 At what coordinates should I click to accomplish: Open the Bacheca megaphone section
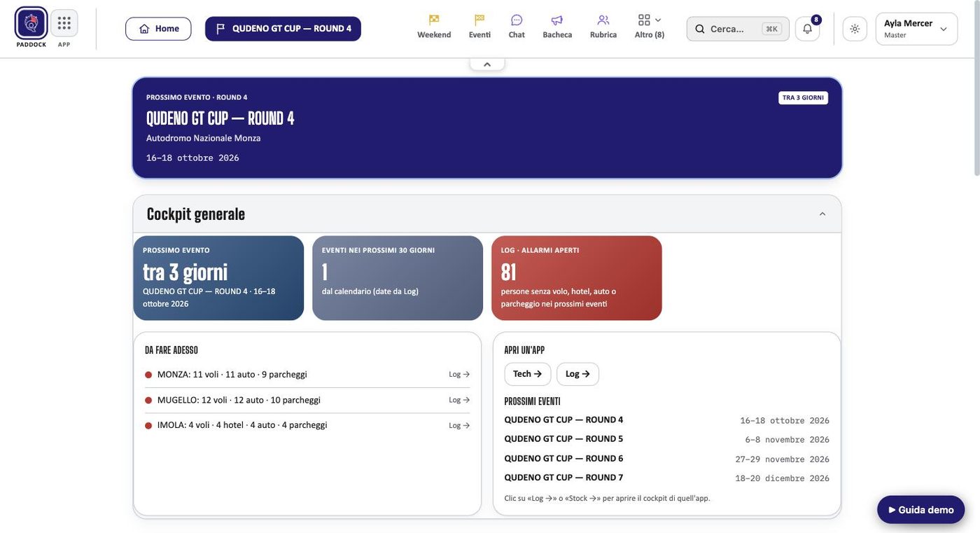click(x=557, y=27)
